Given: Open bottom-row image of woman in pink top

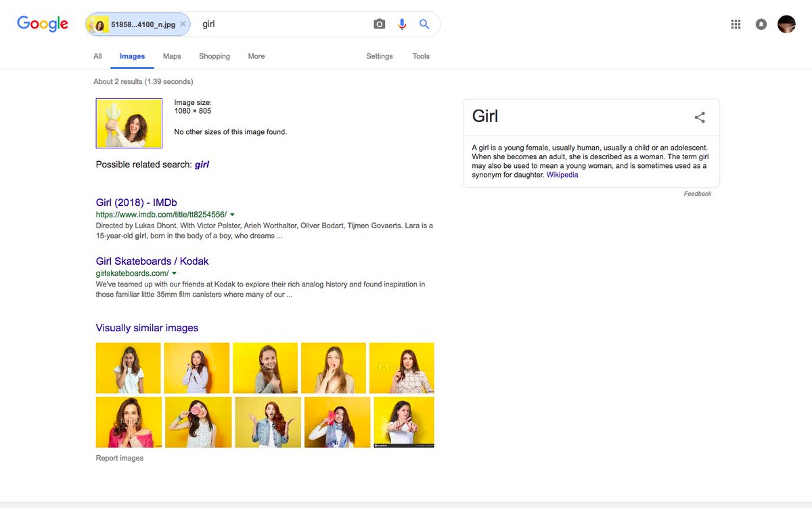Looking at the screenshot, I should pyautogui.click(x=129, y=423).
